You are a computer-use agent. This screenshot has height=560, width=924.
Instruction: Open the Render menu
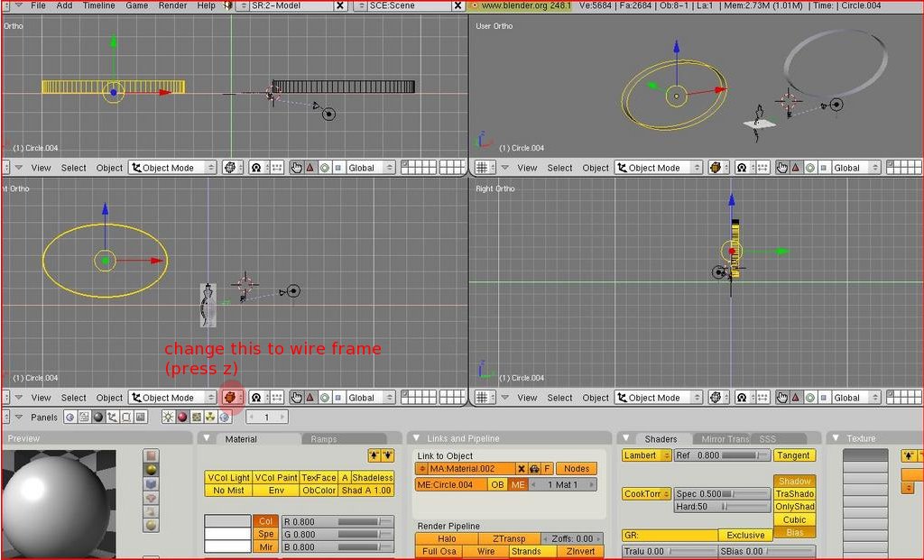point(172,5)
